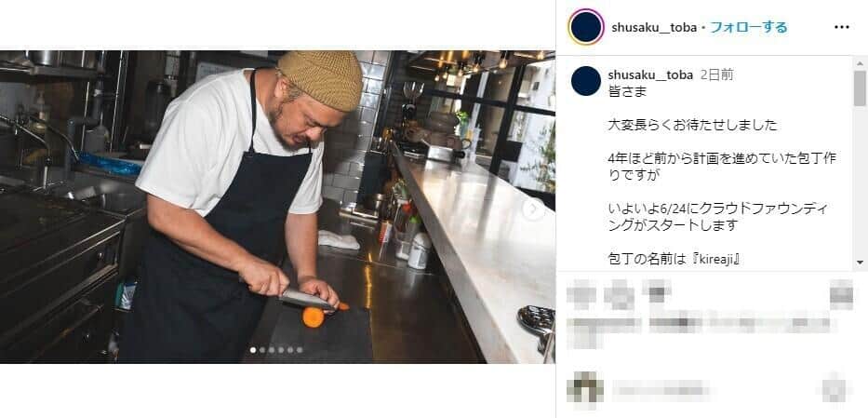Click the blurred share icon below caption
Viewport: 868px width, 418px height.
(x=657, y=292)
